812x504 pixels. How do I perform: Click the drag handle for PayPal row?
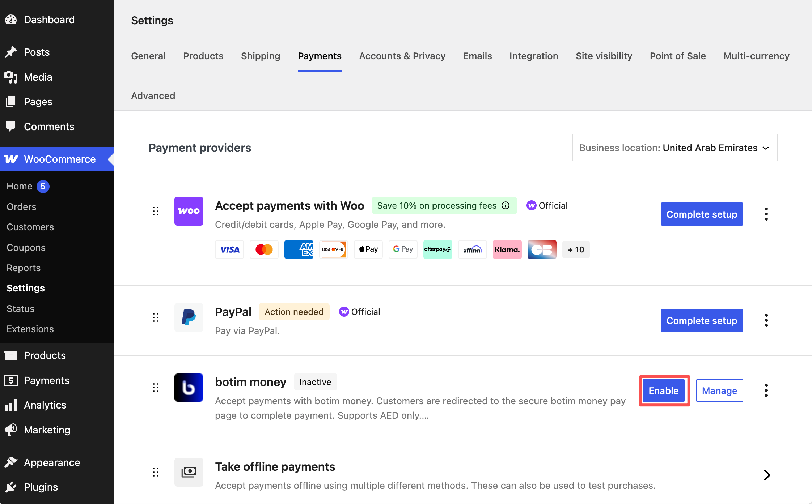click(x=156, y=317)
